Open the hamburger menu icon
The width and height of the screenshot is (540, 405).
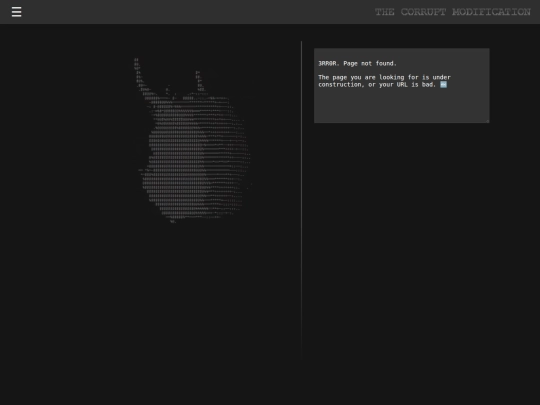[x=16, y=12]
